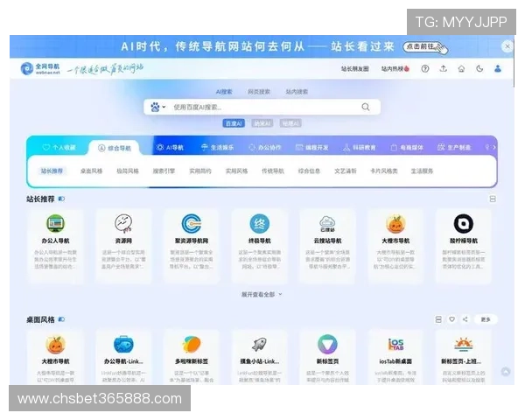The width and height of the screenshot is (525, 420).
Task: Open 办公人导航 site card
Action: coord(56,246)
